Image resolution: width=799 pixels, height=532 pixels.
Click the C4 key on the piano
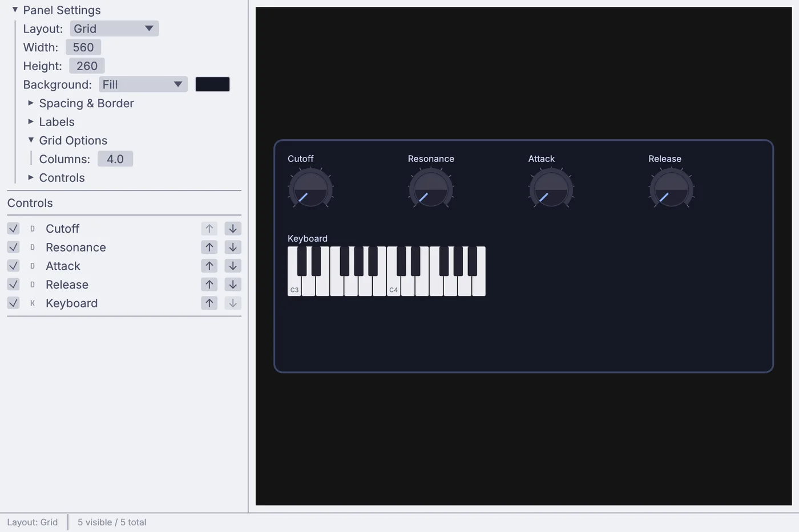393,286
